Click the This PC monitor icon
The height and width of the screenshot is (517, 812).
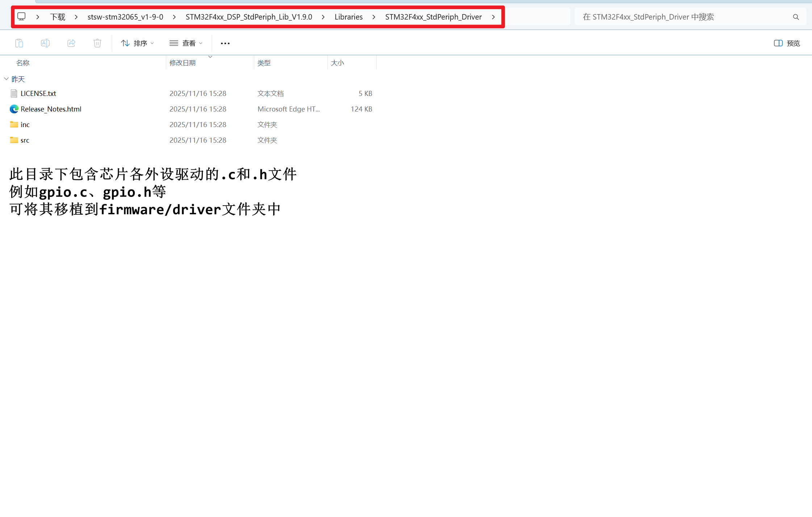[22, 17]
